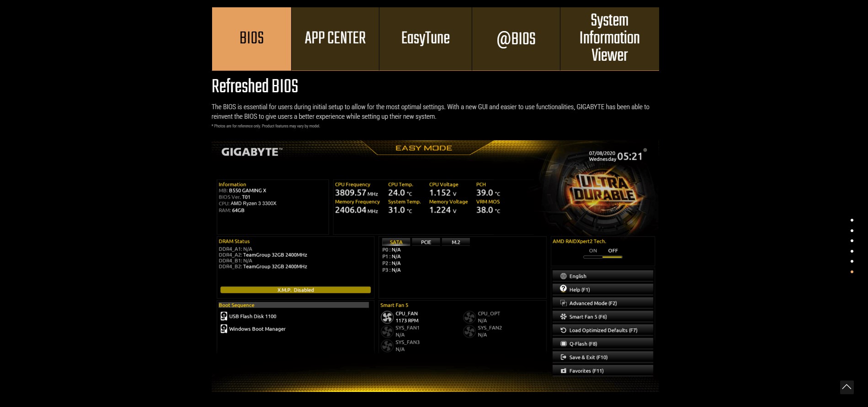This screenshot has height=407, width=868.
Task: Click the CPU_FAN fan icon
Action: coord(387,317)
